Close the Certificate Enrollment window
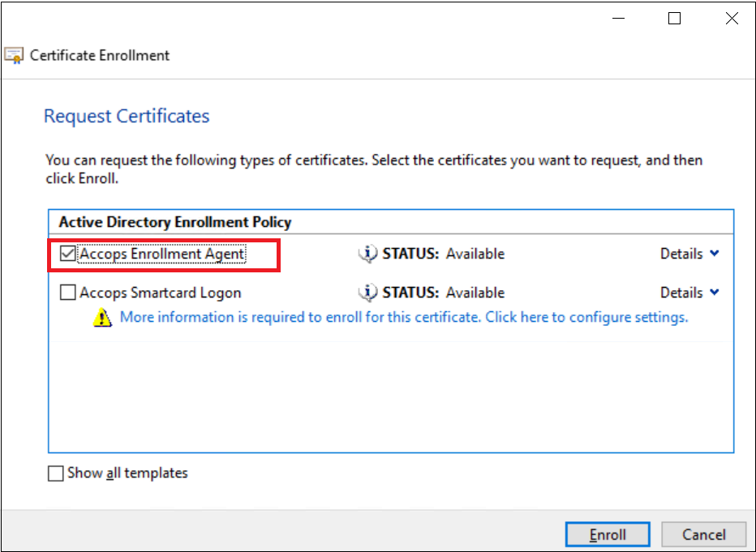Viewport: 756px width, 552px height. (x=732, y=19)
